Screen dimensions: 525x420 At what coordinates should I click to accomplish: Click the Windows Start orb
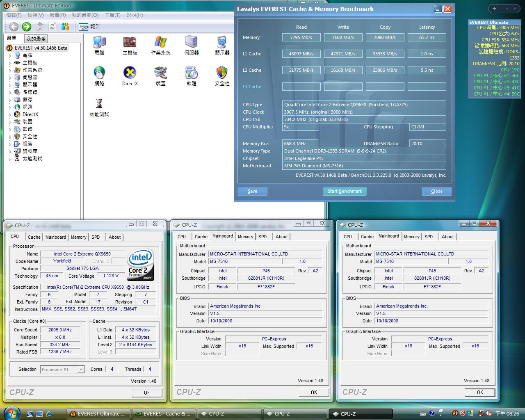click(x=11, y=413)
